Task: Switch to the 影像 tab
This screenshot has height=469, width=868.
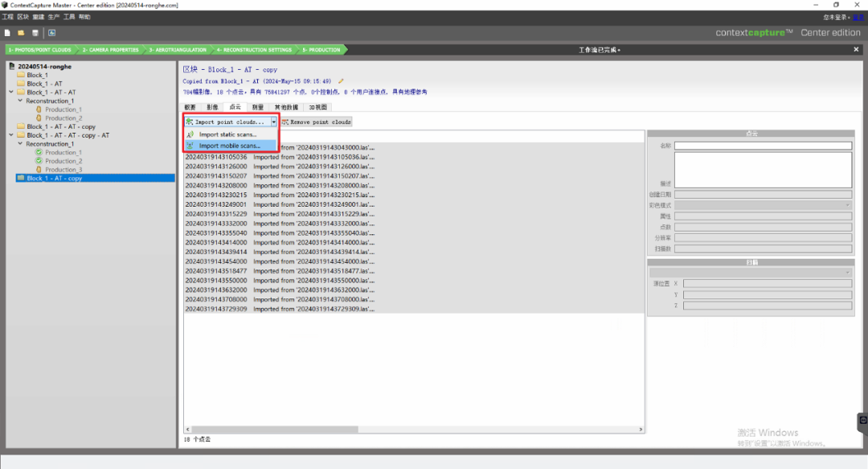Action: pos(212,107)
